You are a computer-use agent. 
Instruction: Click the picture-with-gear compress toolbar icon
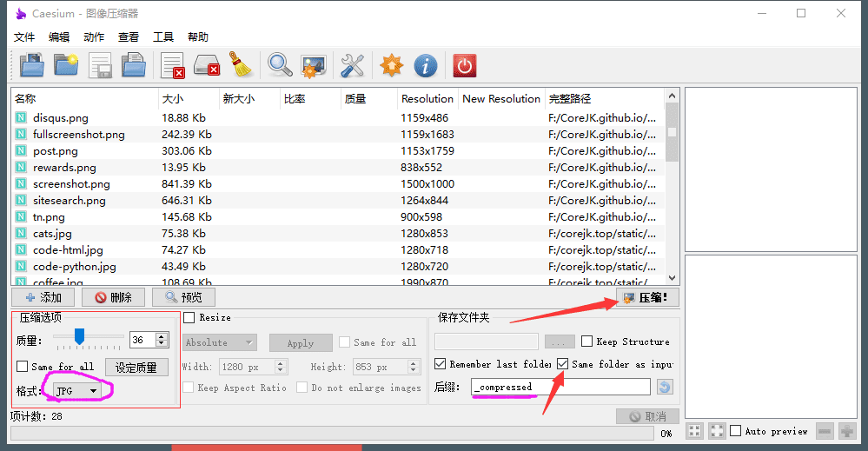[314, 65]
